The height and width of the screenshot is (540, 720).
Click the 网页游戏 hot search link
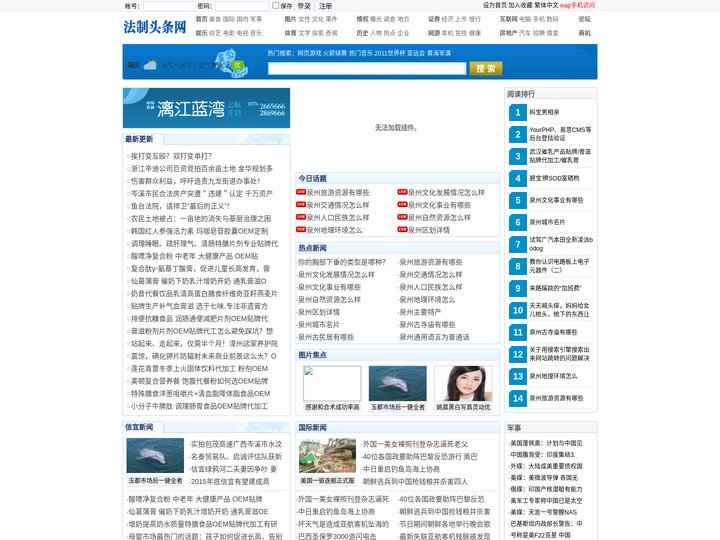pyautogui.click(x=309, y=53)
